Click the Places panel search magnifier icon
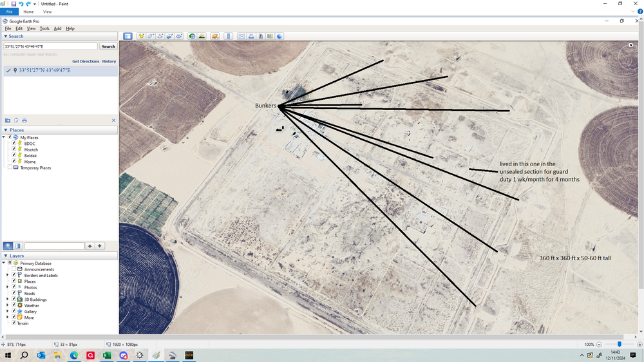 point(8,245)
